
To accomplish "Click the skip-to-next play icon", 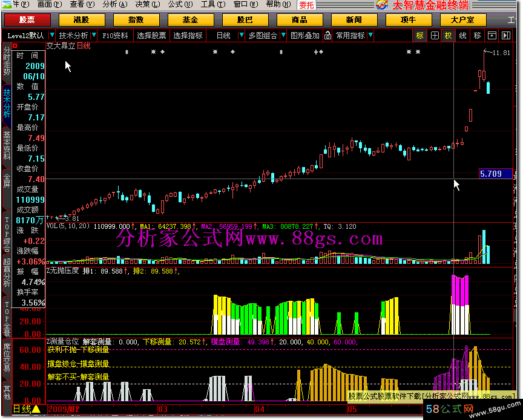I will (506, 35).
